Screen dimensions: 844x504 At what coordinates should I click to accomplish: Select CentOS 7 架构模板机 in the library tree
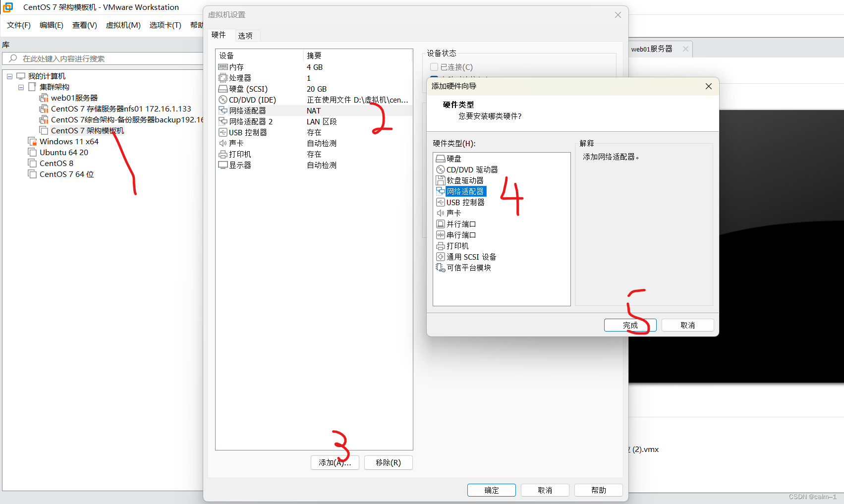tap(87, 131)
